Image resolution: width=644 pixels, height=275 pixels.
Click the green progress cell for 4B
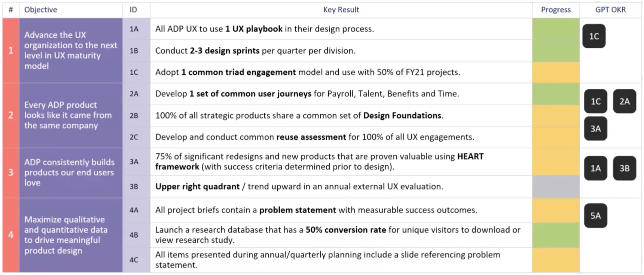point(556,235)
